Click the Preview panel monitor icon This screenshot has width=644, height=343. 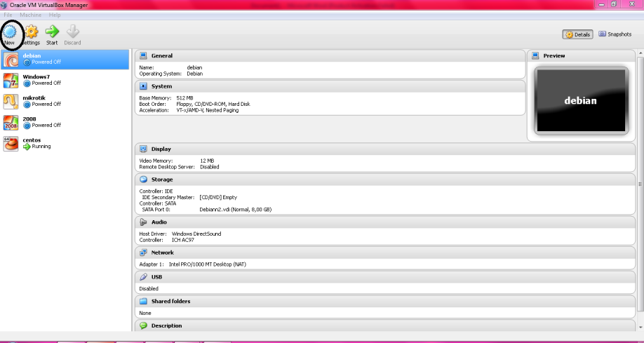click(535, 55)
